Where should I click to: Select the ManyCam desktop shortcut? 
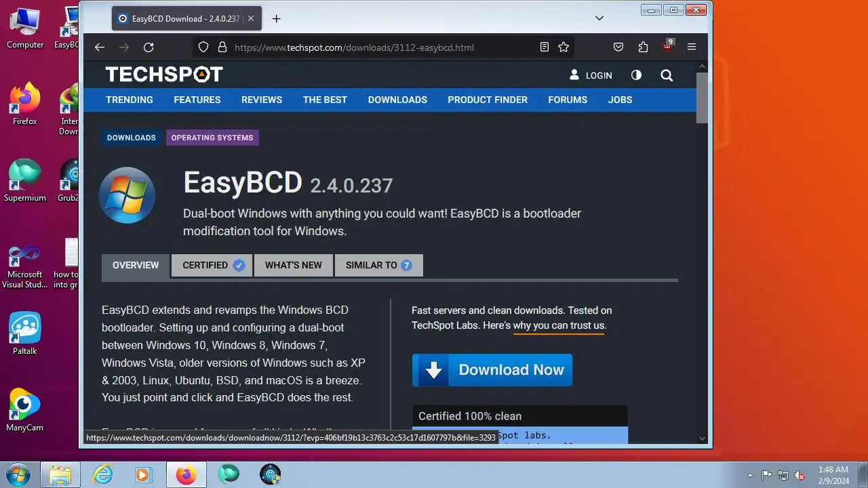click(x=25, y=411)
